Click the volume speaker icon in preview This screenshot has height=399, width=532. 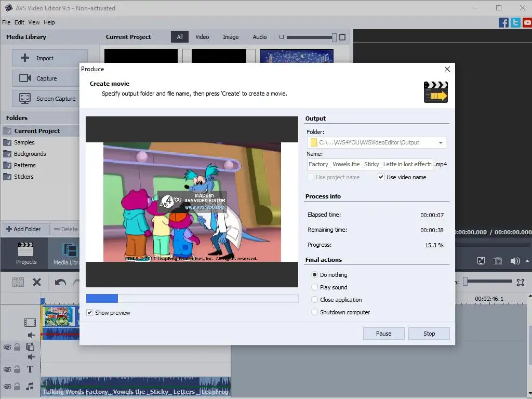pos(515,261)
